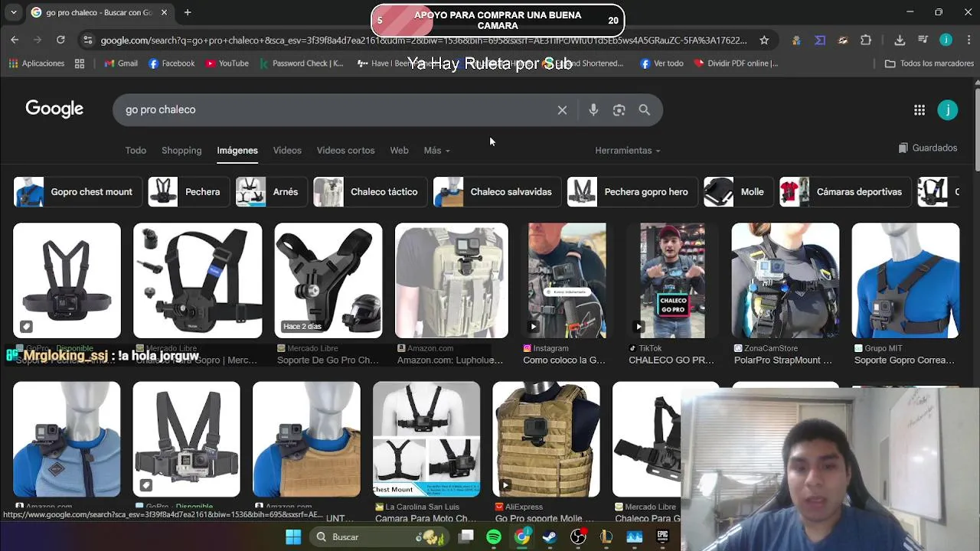Click the Google Chrome taskbar icon

521,537
